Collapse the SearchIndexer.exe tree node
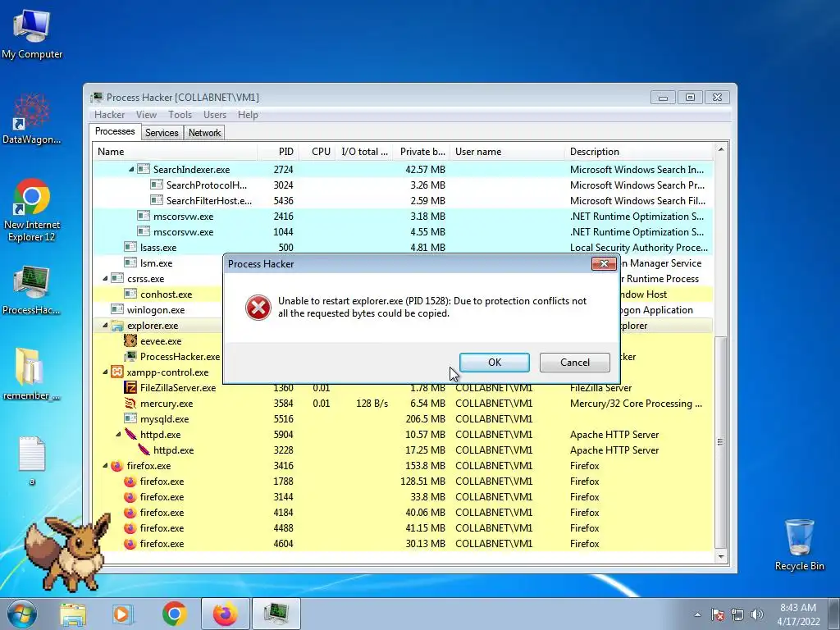 131,169
